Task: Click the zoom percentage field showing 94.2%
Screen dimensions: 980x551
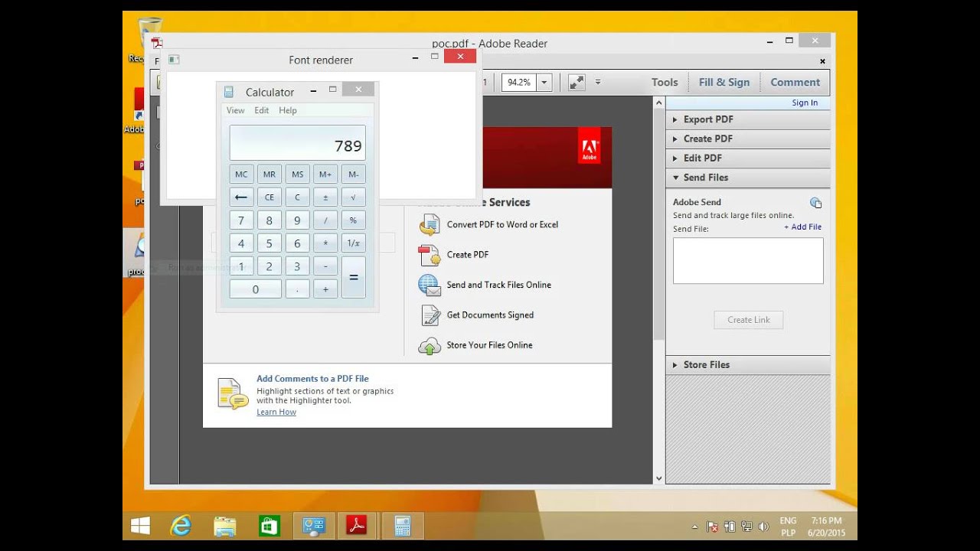Action: pyautogui.click(x=519, y=82)
